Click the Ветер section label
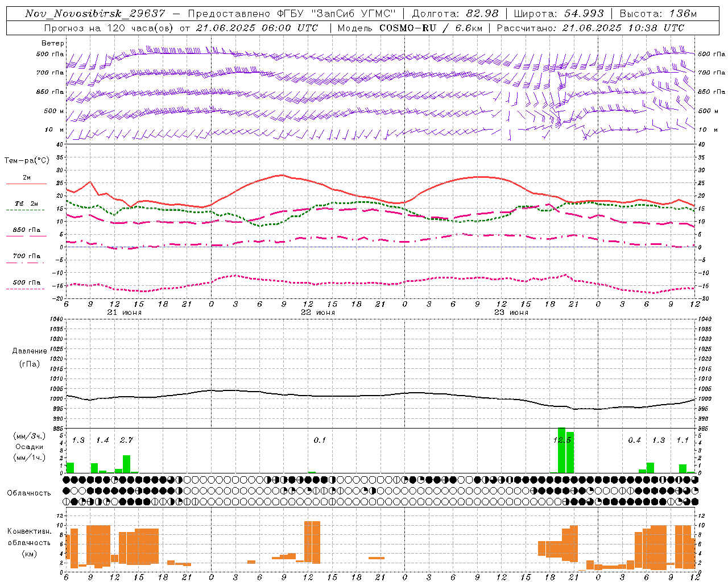 coord(53,43)
